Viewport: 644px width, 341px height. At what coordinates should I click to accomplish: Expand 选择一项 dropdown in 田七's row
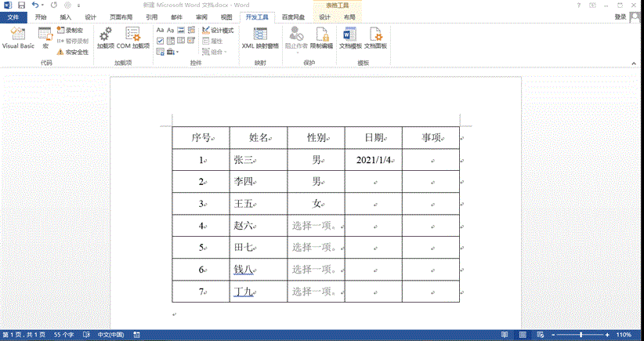pyautogui.click(x=315, y=248)
